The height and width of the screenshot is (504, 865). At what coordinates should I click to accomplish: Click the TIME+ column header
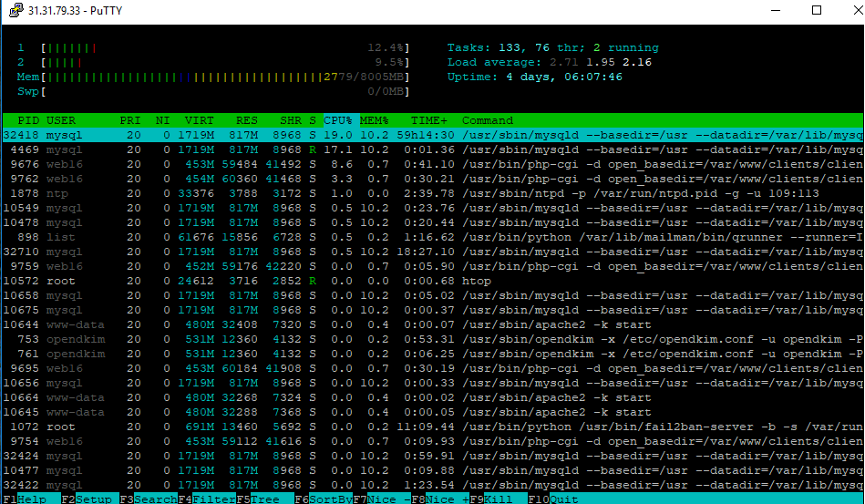pos(429,120)
